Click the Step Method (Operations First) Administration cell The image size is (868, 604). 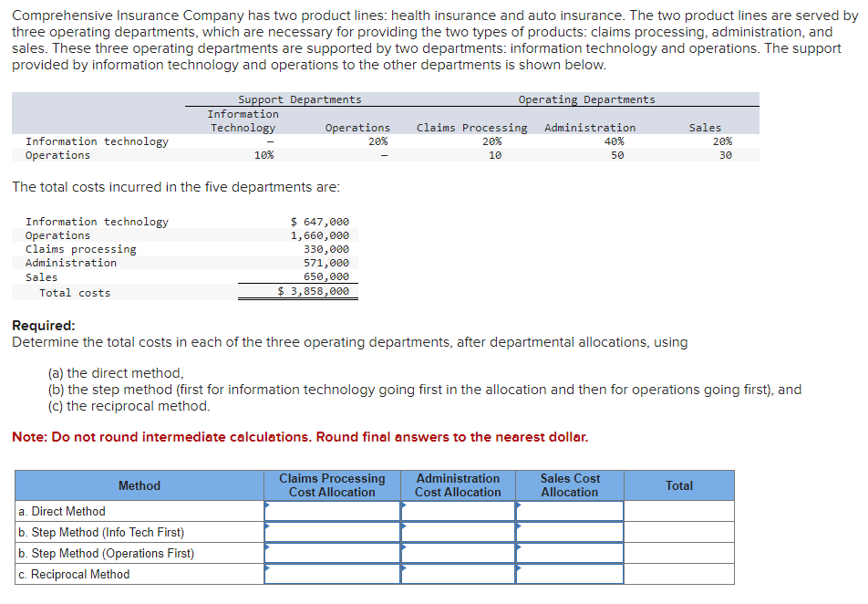[x=458, y=552]
